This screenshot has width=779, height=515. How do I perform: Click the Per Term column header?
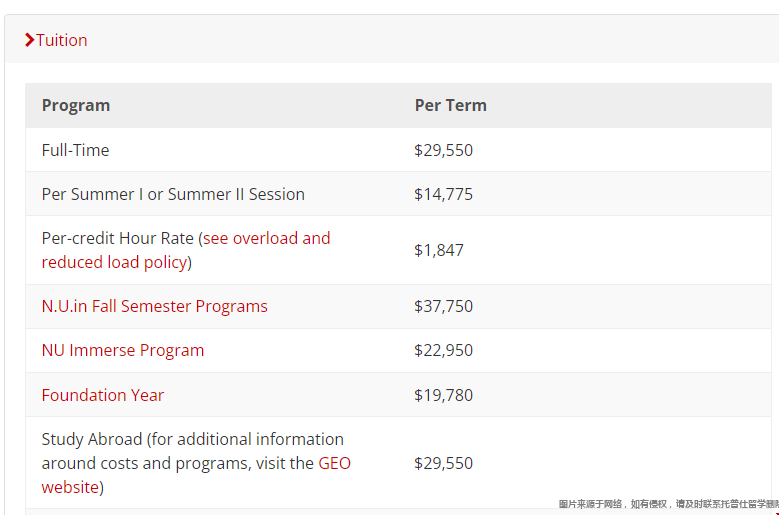point(451,105)
